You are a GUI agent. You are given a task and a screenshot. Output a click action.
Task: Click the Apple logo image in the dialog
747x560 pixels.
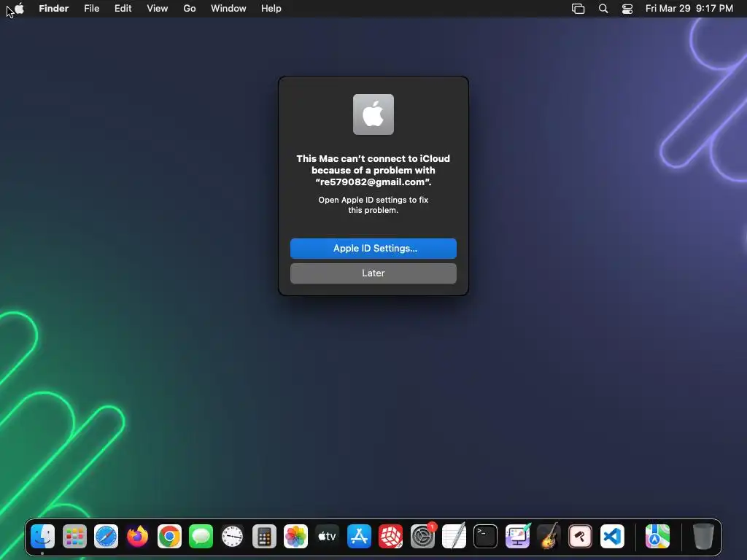tap(373, 114)
